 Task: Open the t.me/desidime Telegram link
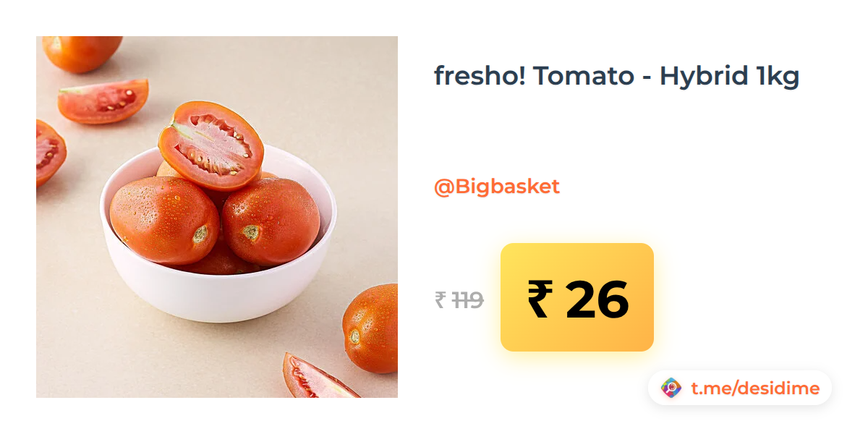tap(755, 388)
